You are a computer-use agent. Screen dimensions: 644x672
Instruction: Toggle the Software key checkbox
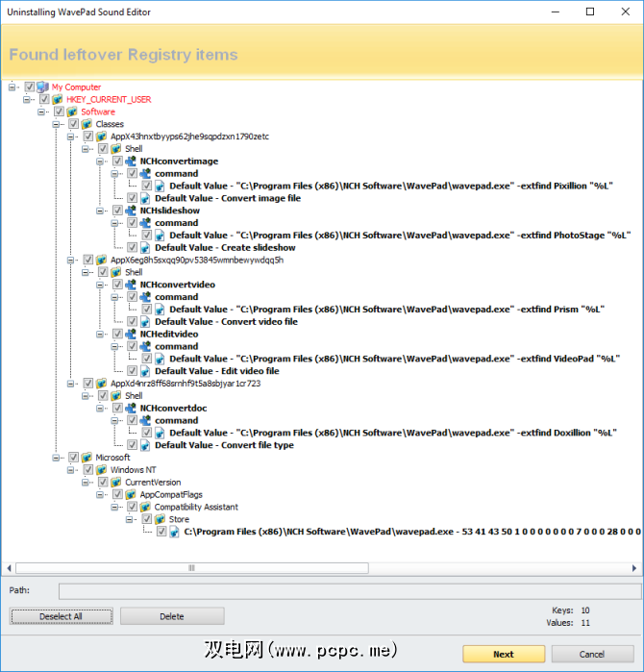pos(59,112)
